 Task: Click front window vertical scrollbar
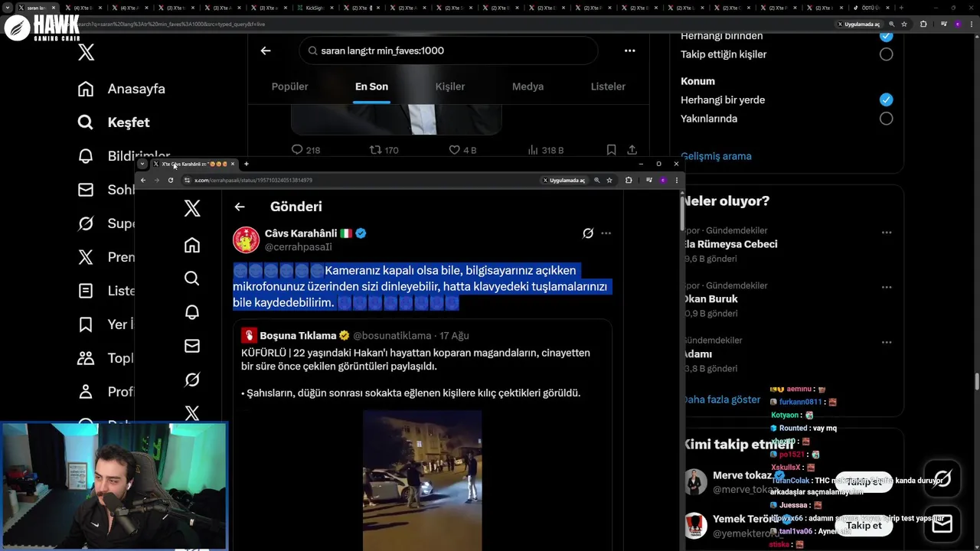pos(681,212)
